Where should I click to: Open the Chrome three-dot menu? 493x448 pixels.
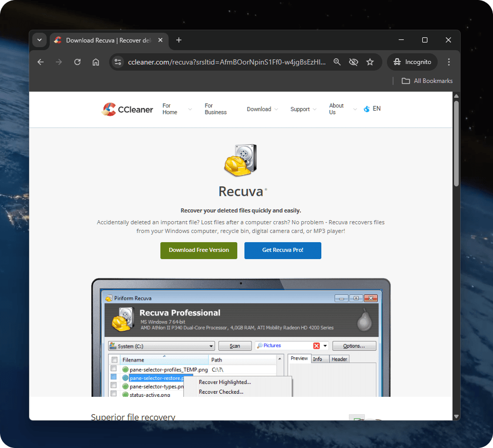448,62
